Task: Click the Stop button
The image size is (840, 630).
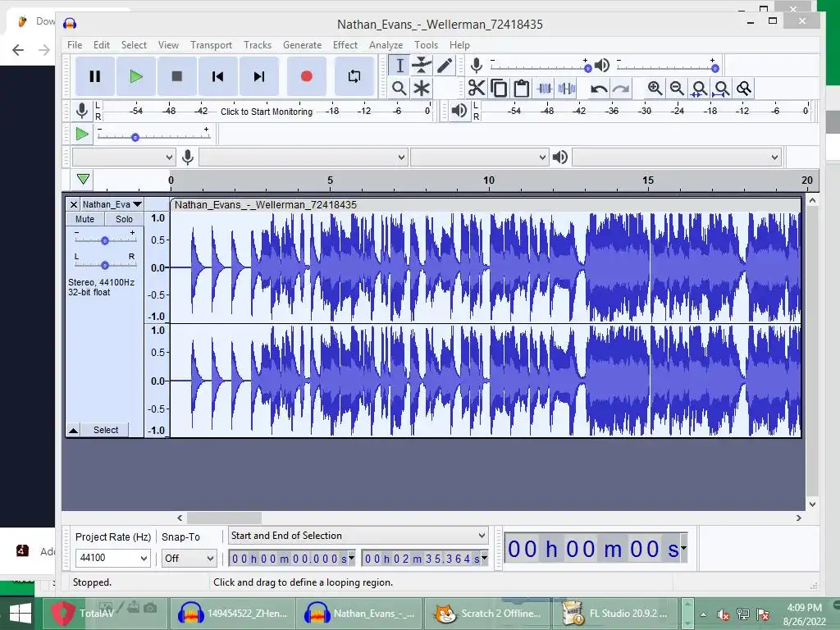Action: [x=177, y=76]
